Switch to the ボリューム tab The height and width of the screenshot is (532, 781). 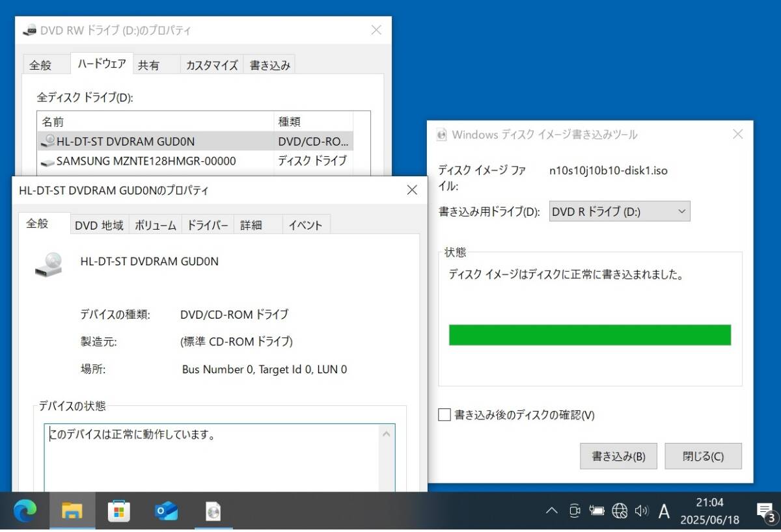[156, 225]
